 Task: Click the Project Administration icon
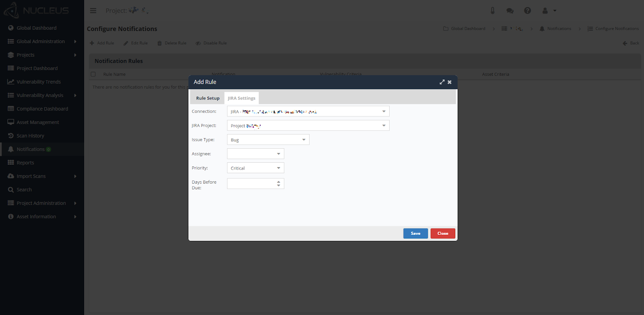pos(11,203)
